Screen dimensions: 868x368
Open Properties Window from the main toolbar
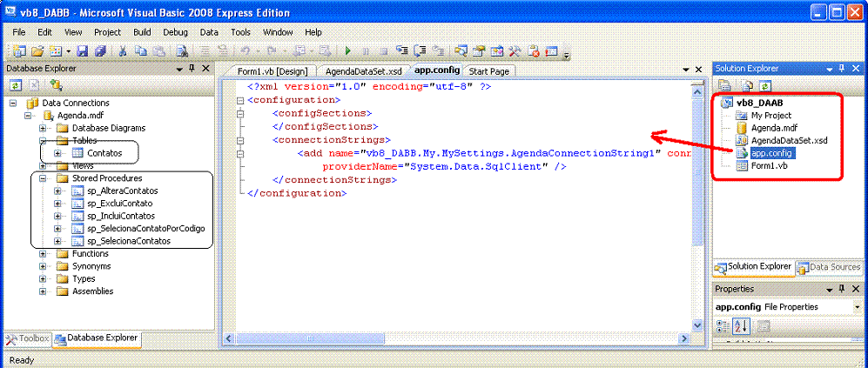pyautogui.click(x=480, y=51)
